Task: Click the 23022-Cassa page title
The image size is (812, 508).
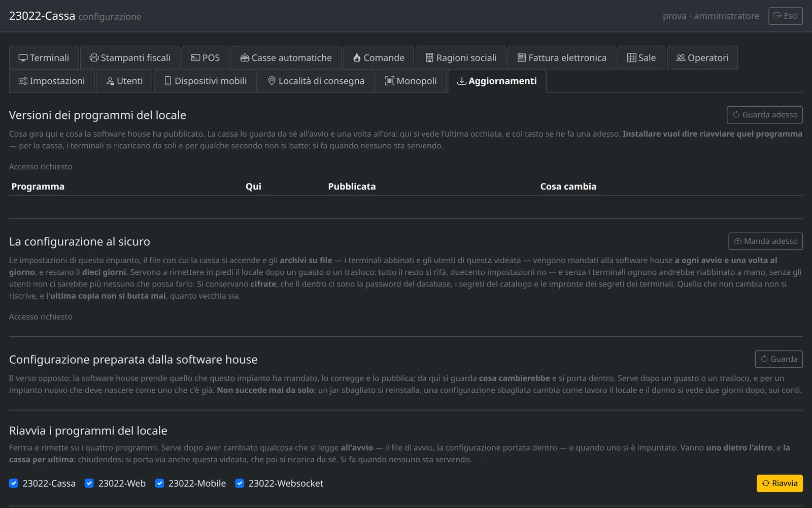Action: 42,16
